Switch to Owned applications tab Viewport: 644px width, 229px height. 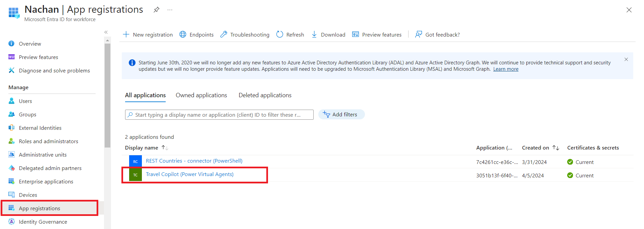(201, 95)
